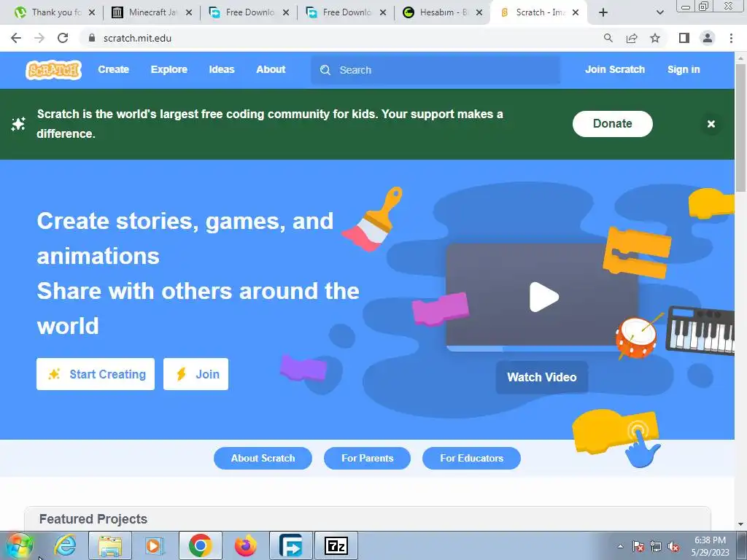This screenshot has height=560, width=747.
Task: Click the network tray icon
Action: (656, 546)
